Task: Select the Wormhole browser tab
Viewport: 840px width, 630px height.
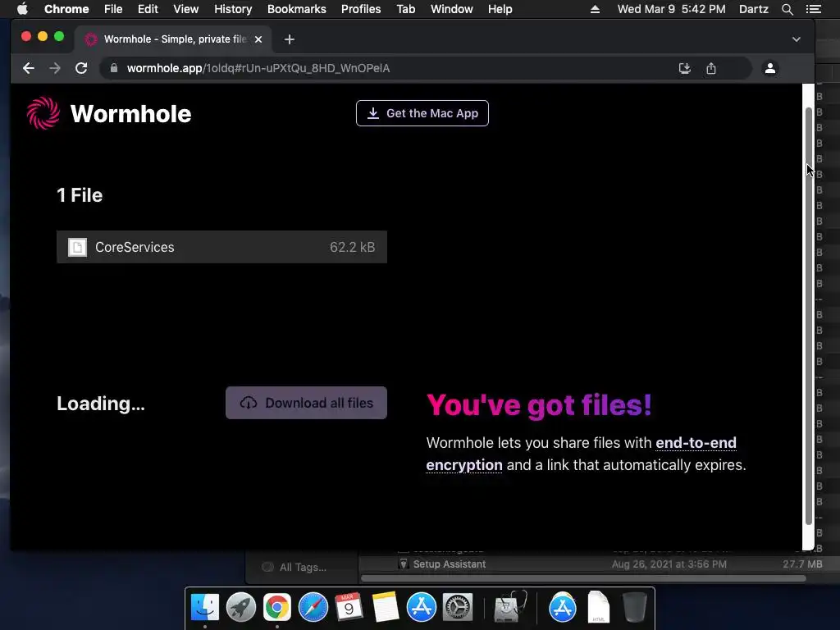Action: [x=173, y=39]
